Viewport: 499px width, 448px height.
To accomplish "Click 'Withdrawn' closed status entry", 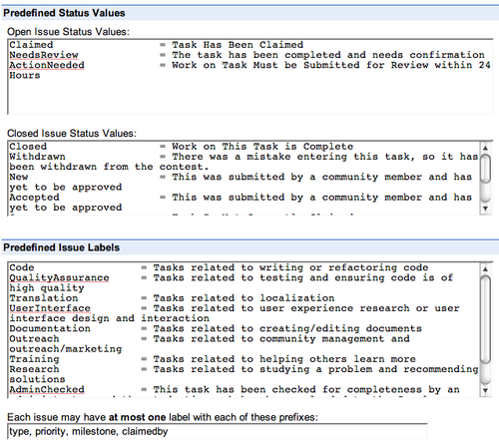I will tap(37, 157).
